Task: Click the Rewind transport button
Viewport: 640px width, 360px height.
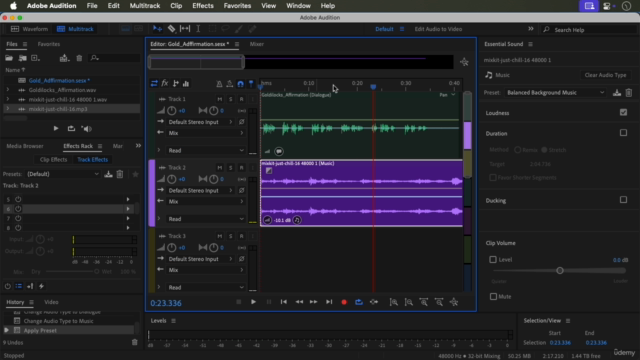Action: [x=299, y=302]
